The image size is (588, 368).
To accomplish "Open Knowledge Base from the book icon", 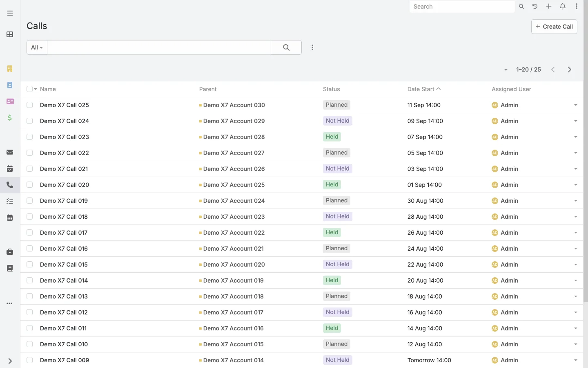I will pos(10,268).
